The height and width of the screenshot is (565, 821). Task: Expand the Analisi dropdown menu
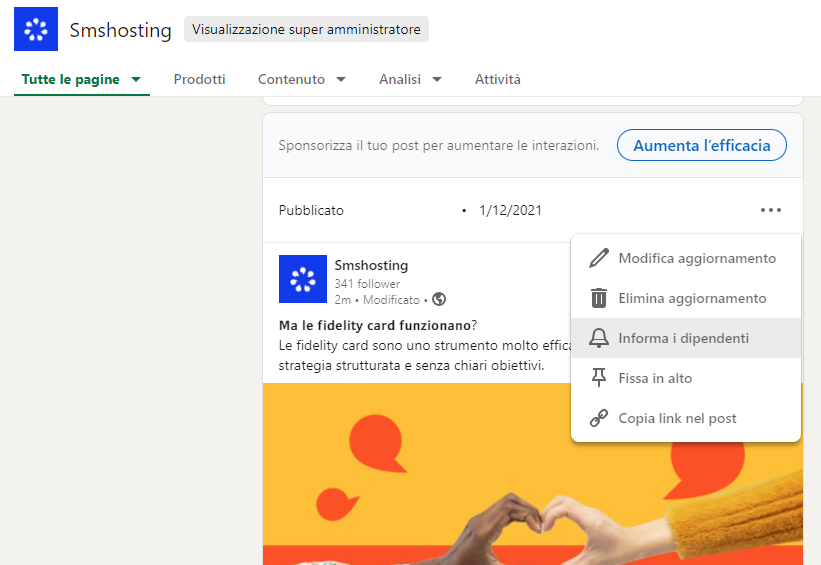[437, 80]
